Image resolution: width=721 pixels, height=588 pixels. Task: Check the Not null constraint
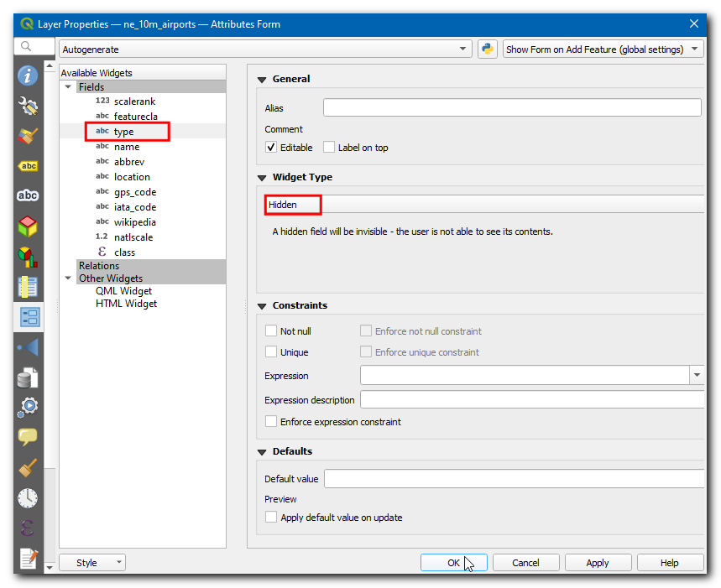271,331
